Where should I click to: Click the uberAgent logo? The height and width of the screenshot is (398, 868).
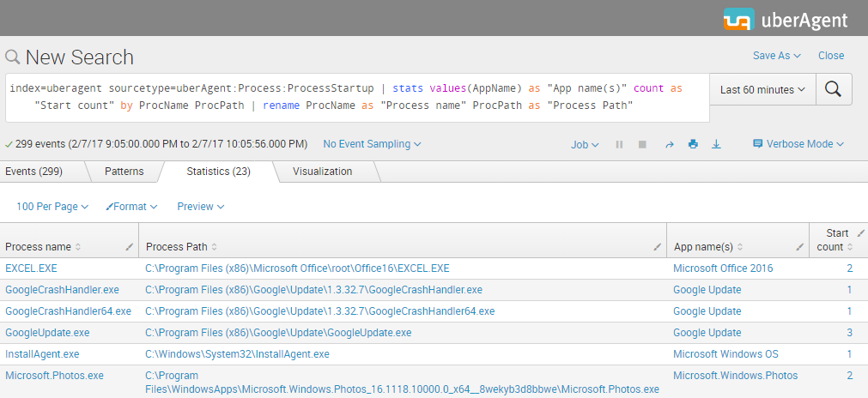pos(786,20)
